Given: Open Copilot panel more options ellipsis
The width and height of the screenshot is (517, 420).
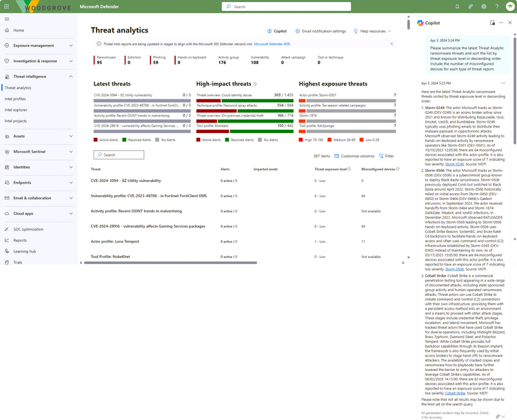Looking at the screenshot, I should click(501, 23).
